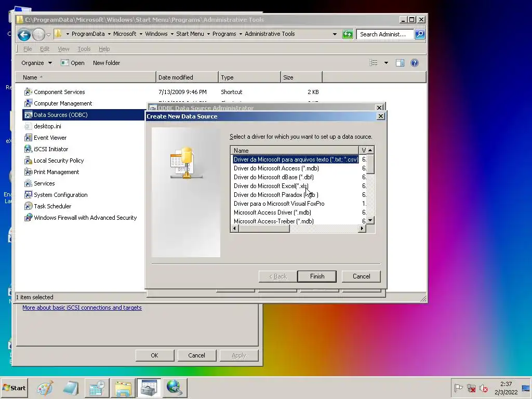Open the view options dropdown arrow
Image resolution: width=532 pixels, height=399 pixels.
coord(386,63)
